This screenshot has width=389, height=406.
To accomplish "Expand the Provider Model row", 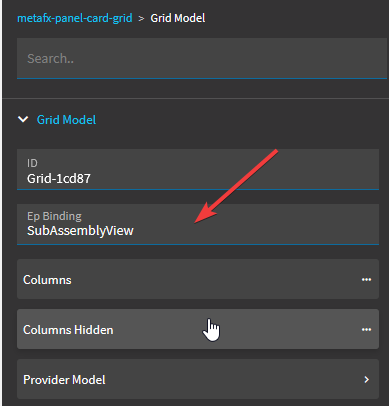I will [x=198, y=379].
